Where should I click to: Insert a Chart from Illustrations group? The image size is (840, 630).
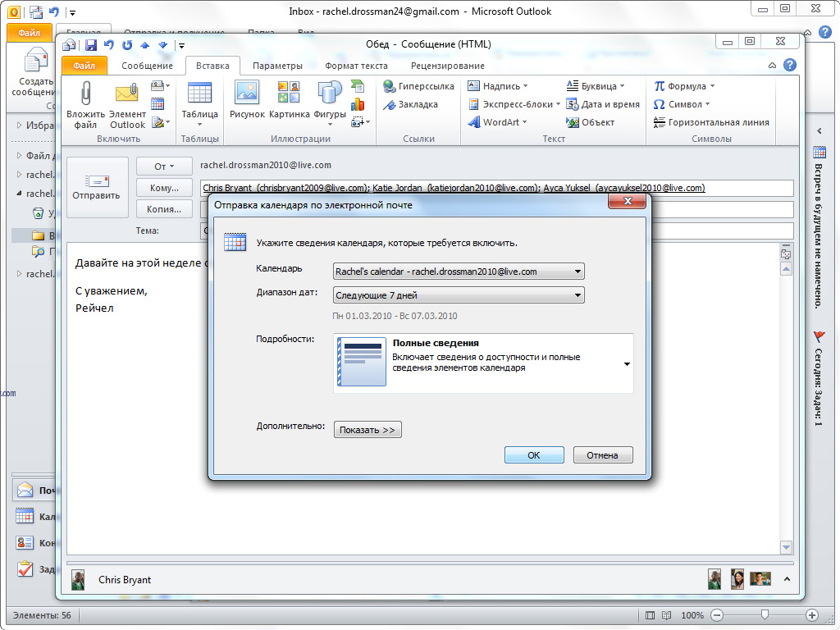click(358, 104)
